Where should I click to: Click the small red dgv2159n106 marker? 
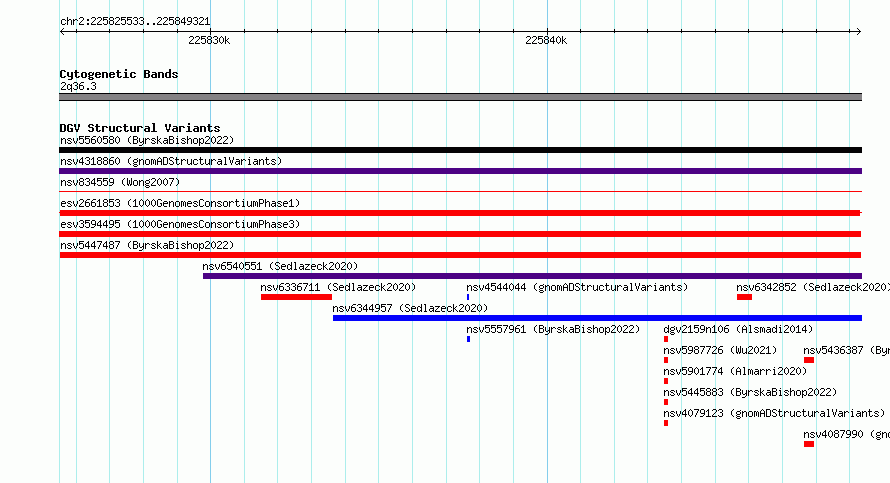tap(666, 339)
